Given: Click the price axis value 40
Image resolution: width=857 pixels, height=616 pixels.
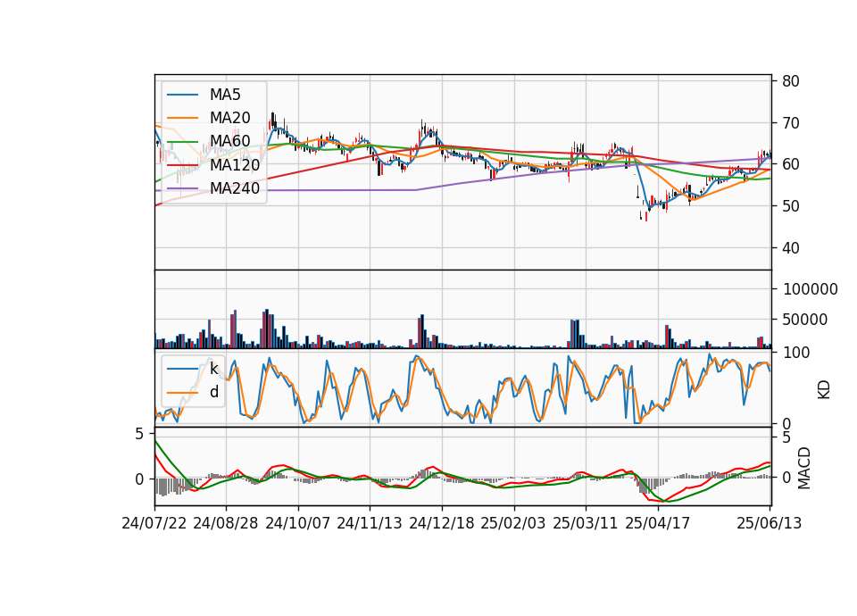Looking at the screenshot, I should 790,248.
